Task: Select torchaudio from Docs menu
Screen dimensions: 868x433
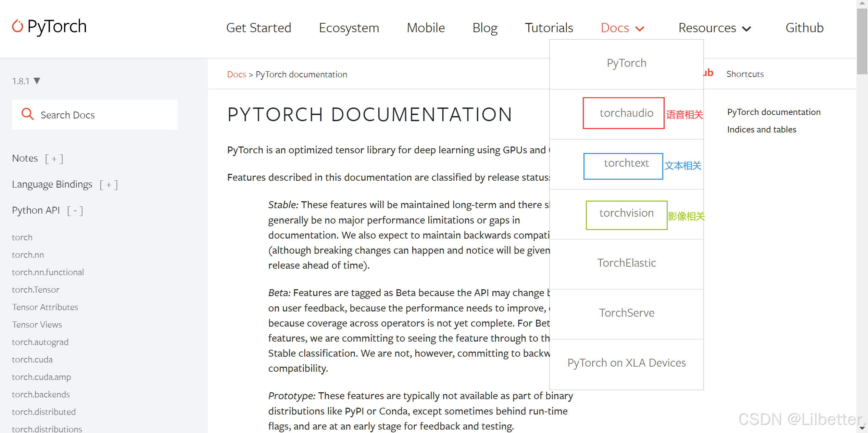Action: (626, 113)
